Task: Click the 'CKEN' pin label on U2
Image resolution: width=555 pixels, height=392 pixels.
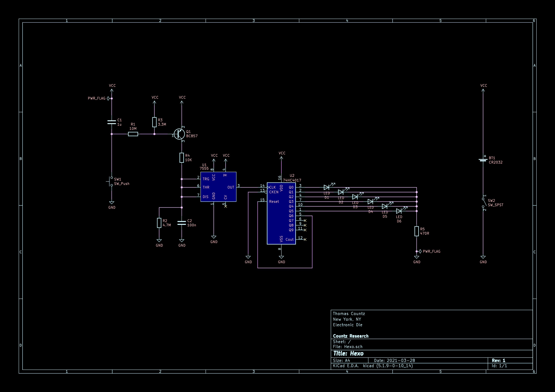Action: [x=274, y=192]
